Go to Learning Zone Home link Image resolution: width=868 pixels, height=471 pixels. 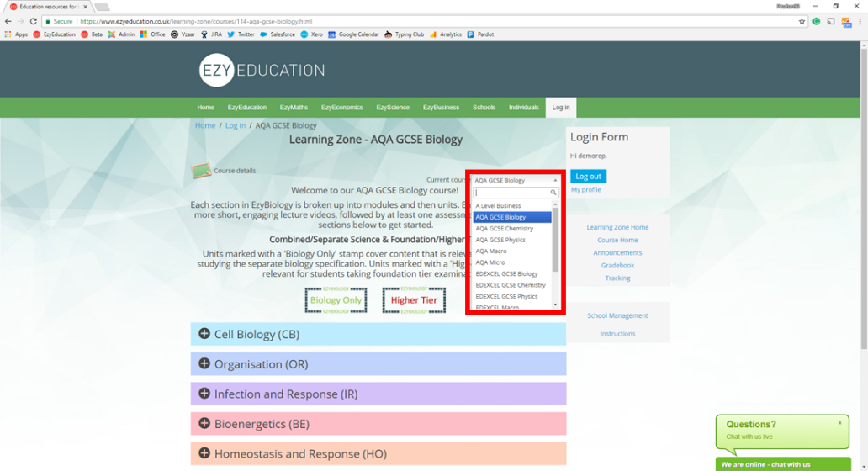point(617,227)
